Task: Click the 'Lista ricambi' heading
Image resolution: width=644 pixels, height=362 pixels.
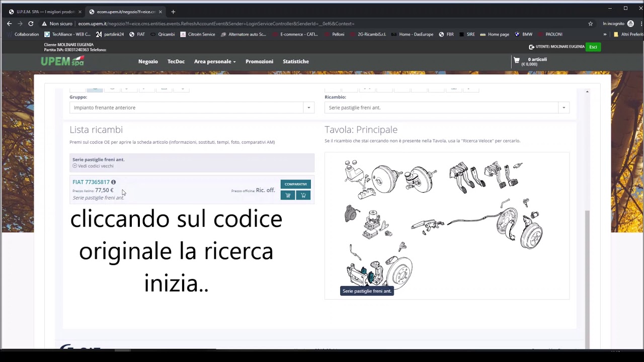Action: click(96, 130)
